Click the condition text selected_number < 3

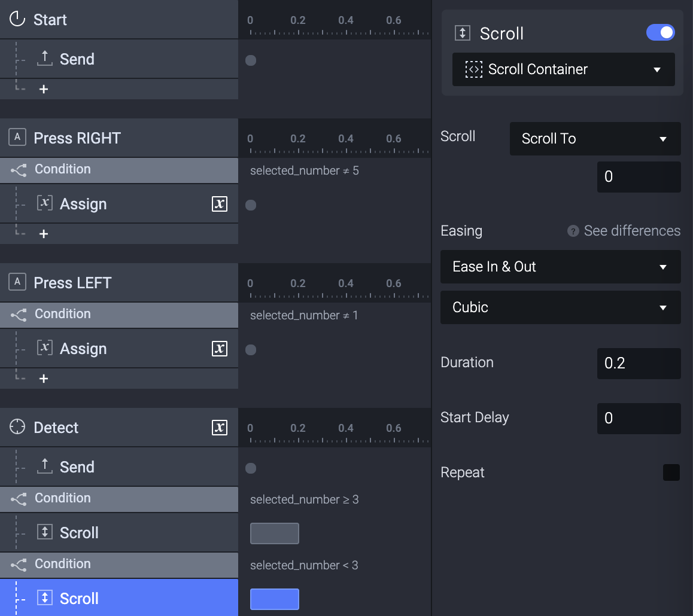point(303,565)
